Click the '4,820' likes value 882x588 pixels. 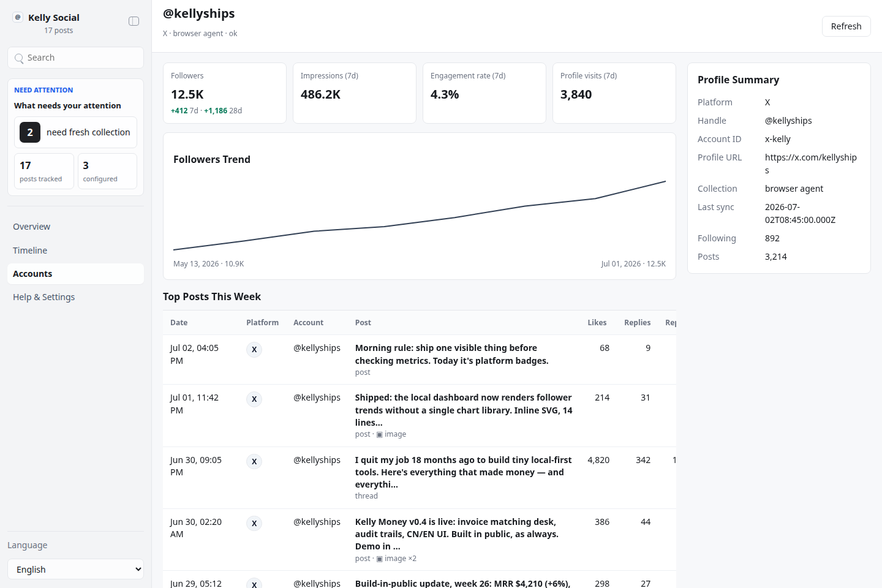(x=598, y=460)
